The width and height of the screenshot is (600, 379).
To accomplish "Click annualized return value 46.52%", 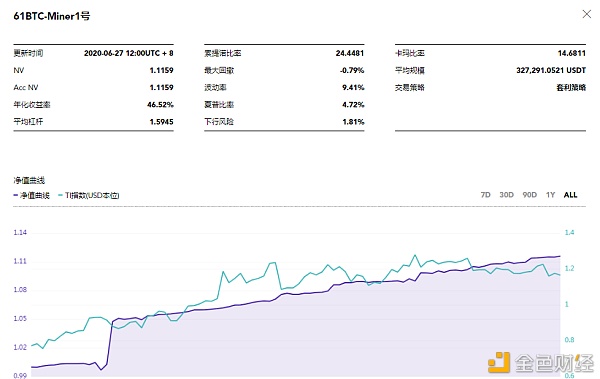I will [x=160, y=105].
